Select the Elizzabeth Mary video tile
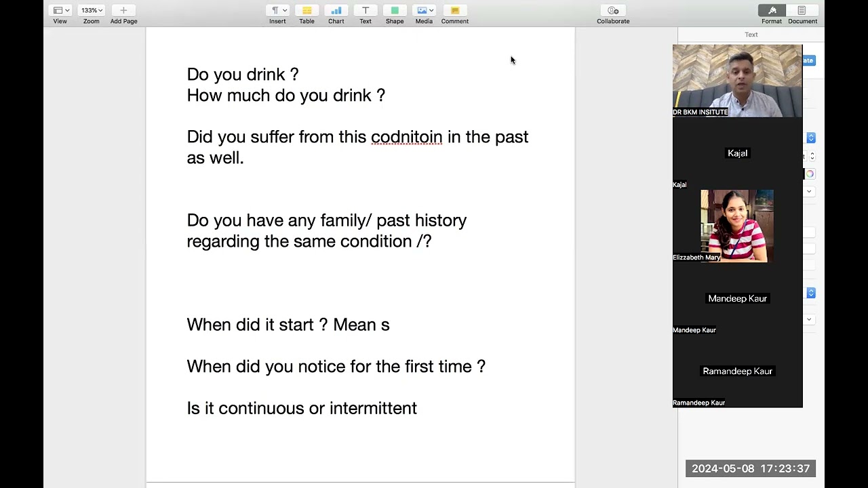Viewport: 868px width, 488px height. (x=737, y=226)
